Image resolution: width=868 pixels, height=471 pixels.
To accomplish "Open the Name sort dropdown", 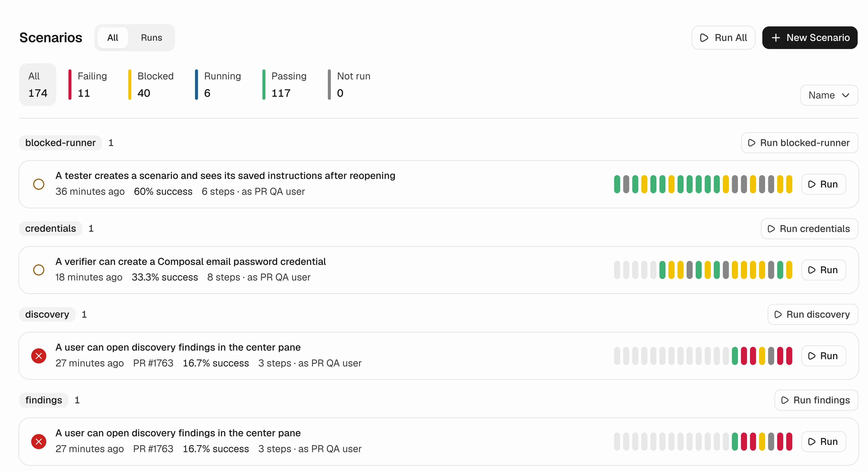I will click(828, 95).
